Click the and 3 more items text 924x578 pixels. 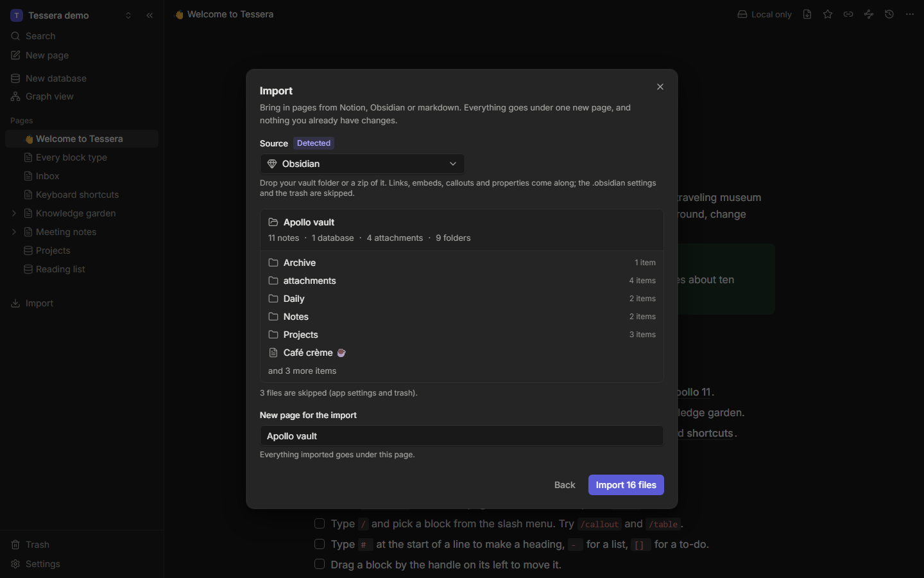pos(302,371)
